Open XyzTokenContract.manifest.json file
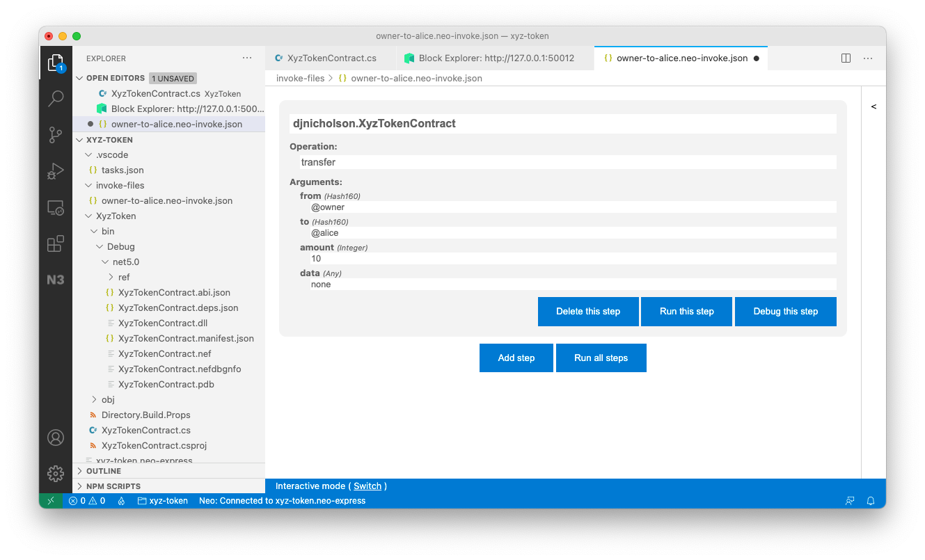 pos(168,338)
